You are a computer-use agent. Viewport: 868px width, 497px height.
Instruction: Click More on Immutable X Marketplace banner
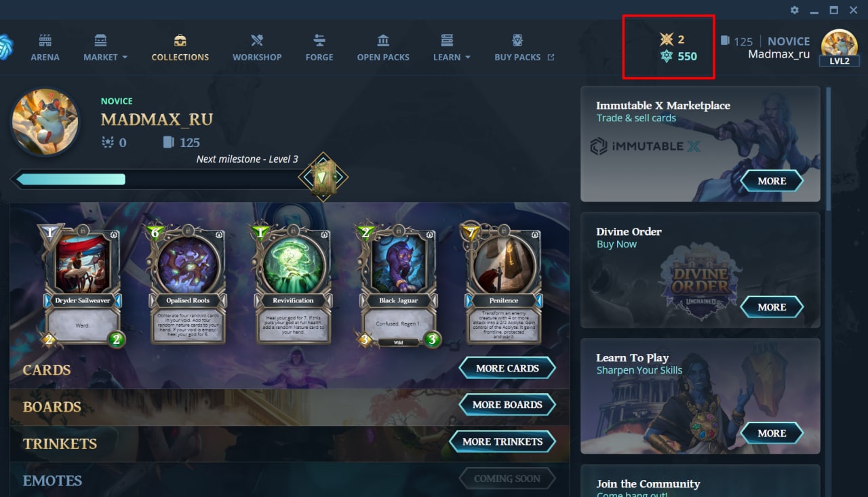772,181
